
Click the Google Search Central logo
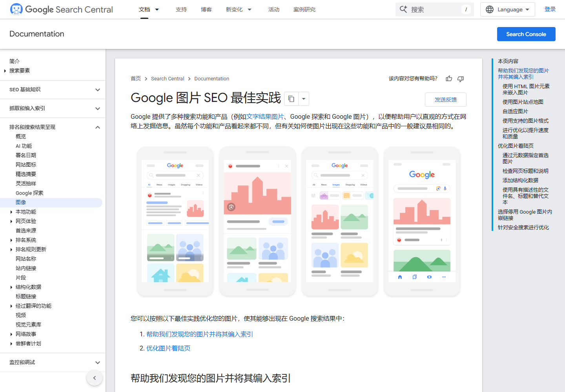[x=61, y=9]
